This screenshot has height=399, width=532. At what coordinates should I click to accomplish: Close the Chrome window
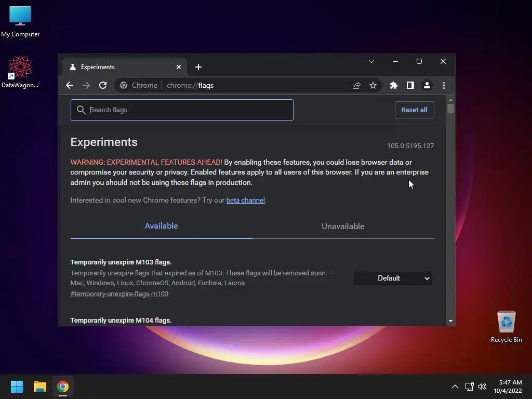click(x=443, y=61)
